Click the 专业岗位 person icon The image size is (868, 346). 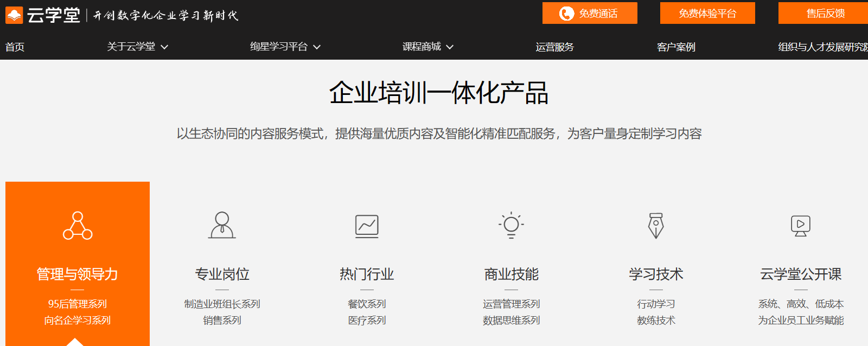222,225
